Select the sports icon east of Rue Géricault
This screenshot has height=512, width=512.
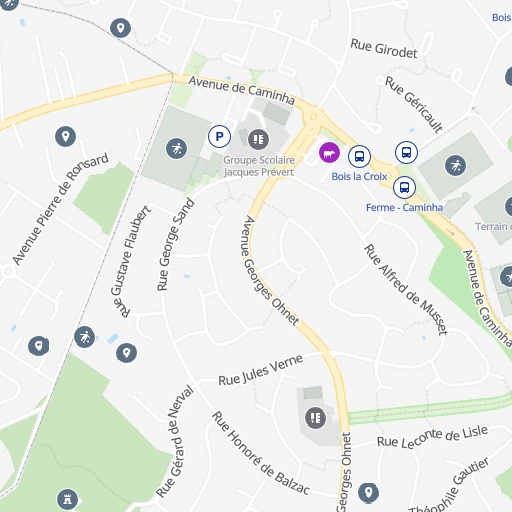point(456,166)
